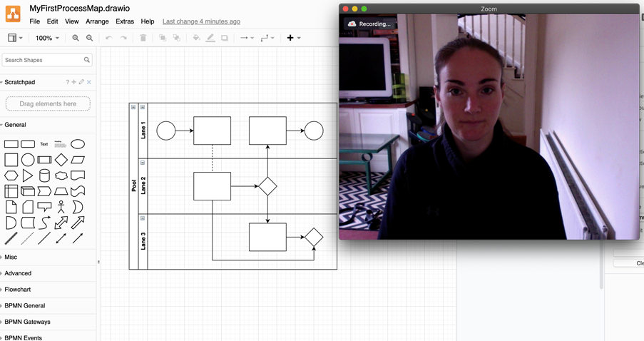Image resolution: width=644 pixels, height=341 pixels.
Task: Click into the Search Shapes field
Action: coord(43,60)
